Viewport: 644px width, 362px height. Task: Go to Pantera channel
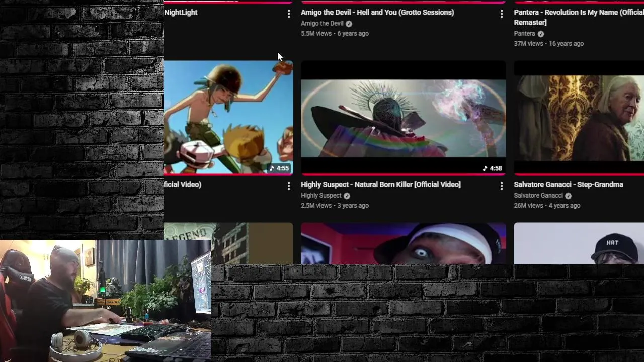coord(524,33)
